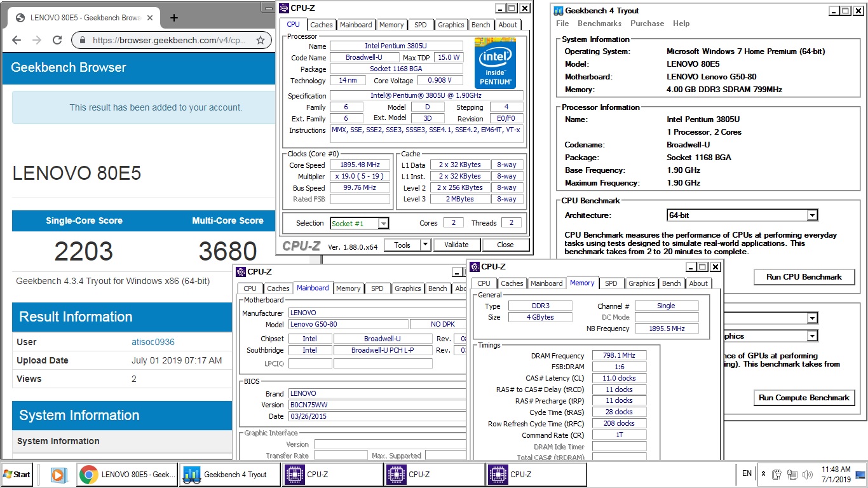Open Graphics tab in the top CPU-Z window
This screenshot has width=868, height=488.
(x=451, y=25)
